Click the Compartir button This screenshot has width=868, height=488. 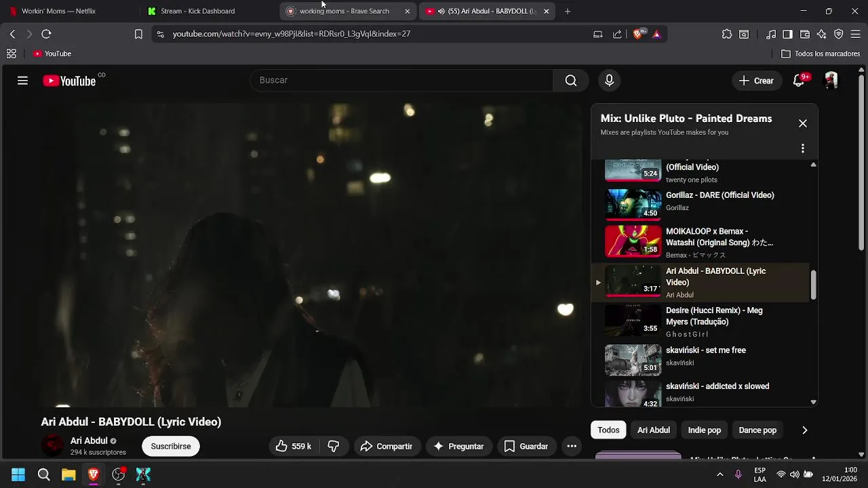387,446
